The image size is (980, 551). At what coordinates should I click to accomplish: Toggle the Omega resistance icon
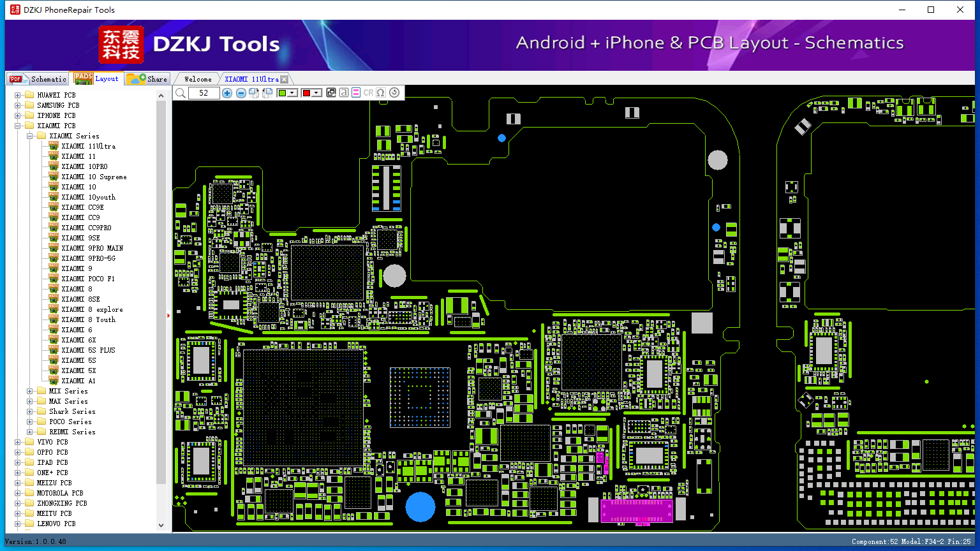click(x=381, y=93)
